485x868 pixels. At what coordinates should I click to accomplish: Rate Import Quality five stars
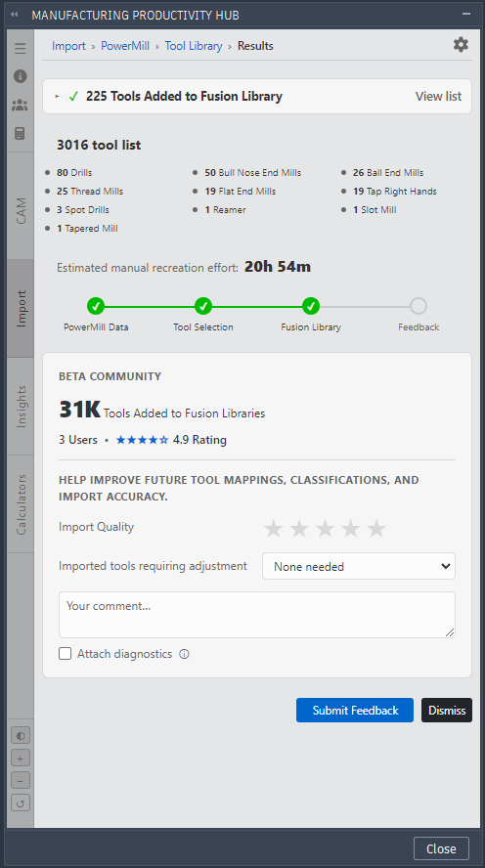coord(376,528)
